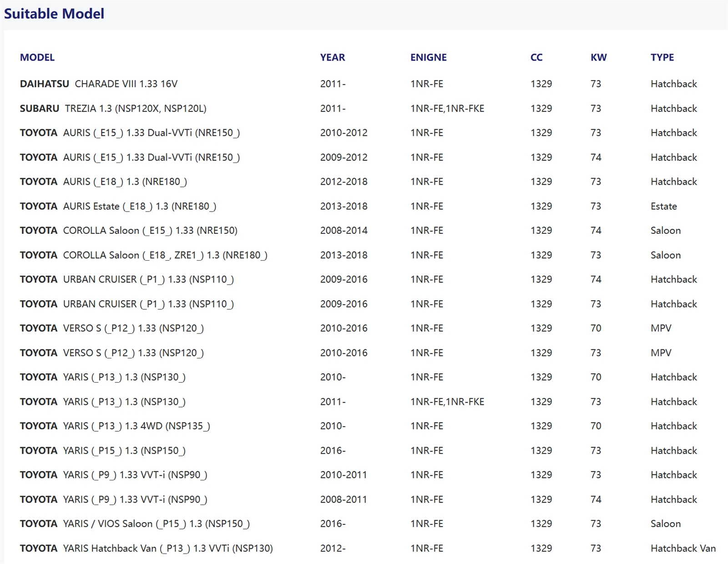
Task: Click the CC column header
Action: pos(536,57)
